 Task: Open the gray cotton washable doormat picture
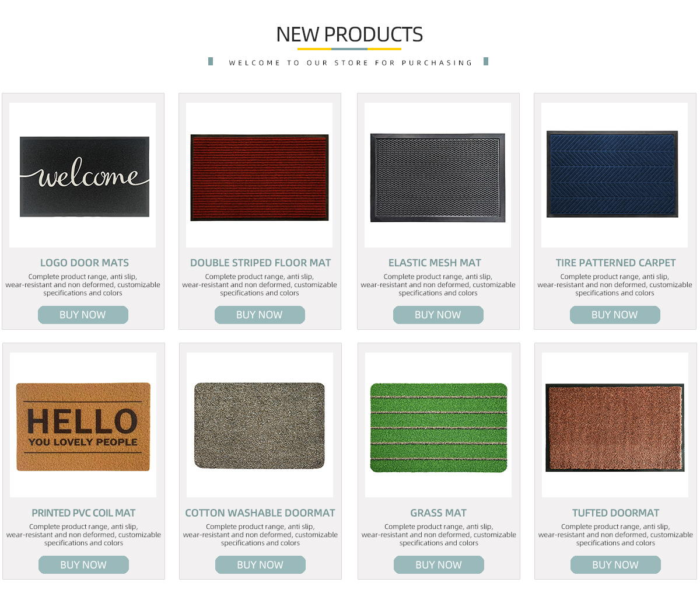click(x=260, y=425)
